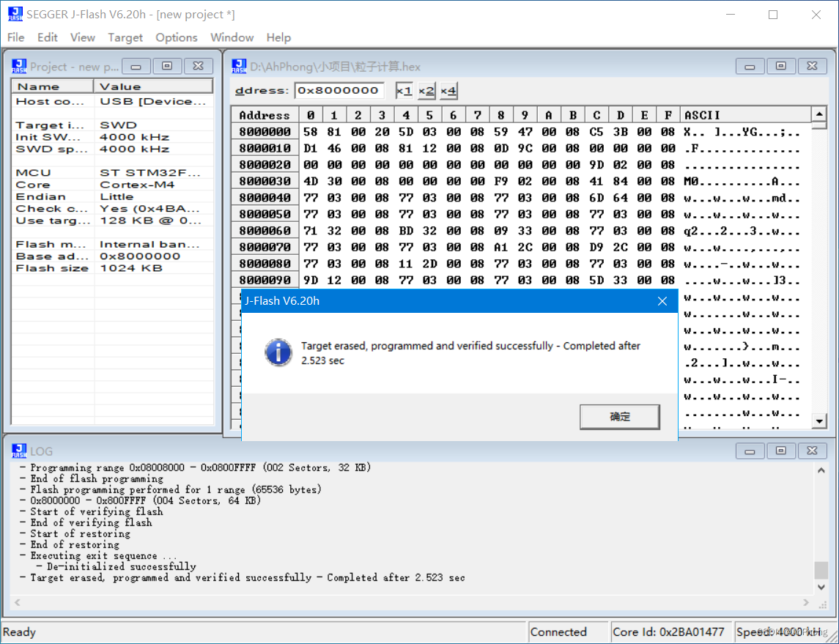Select the SWD speed 4000 kHz row
Viewport: 839px width, 644px height.
(x=112, y=149)
